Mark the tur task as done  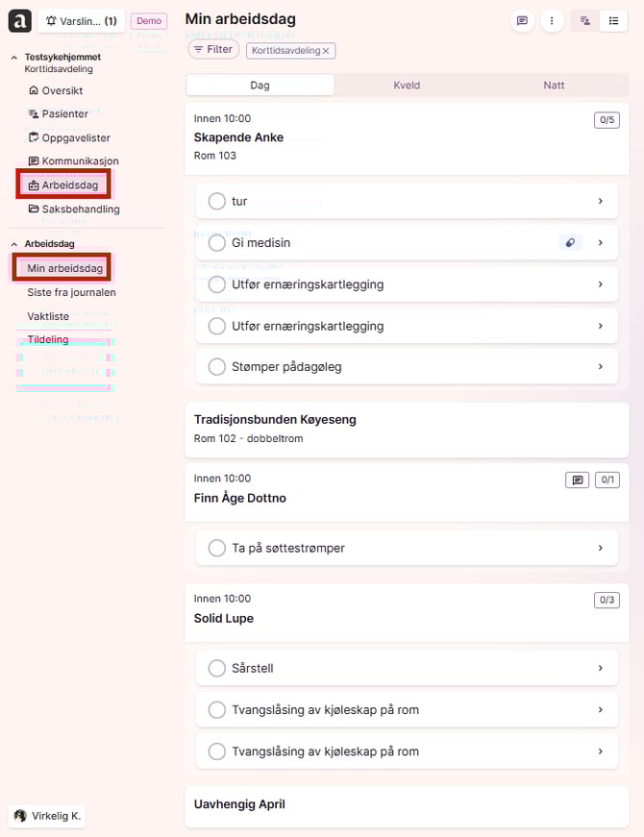216,202
